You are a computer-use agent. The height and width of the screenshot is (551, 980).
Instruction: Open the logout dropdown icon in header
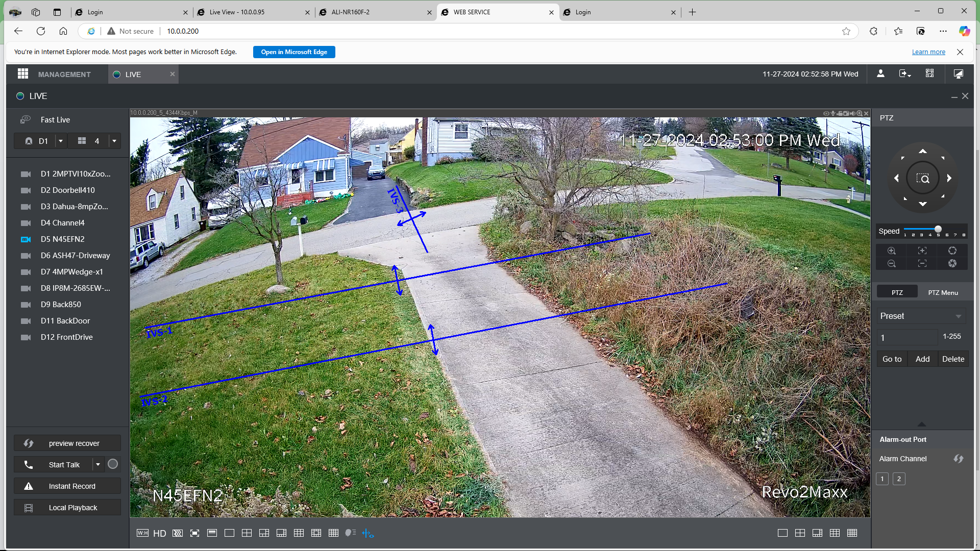905,74
